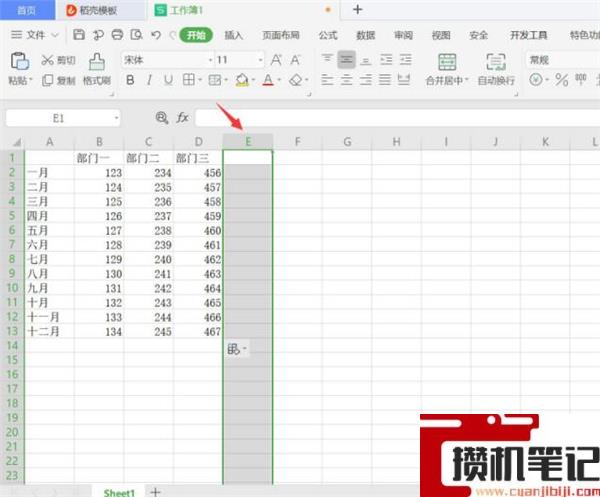Viewport: 600px width, 497px height.
Task: Switch to the 审阅 (Review) tab
Action: coord(403,36)
